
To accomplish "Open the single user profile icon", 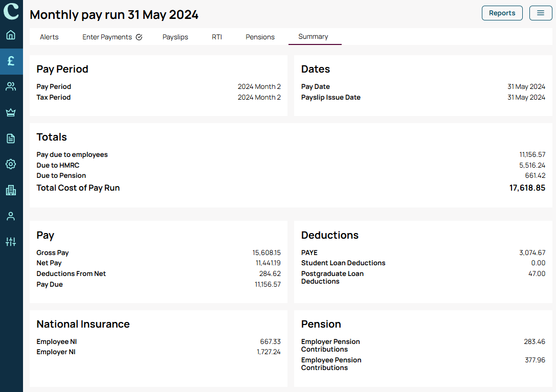I will pos(11,216).
